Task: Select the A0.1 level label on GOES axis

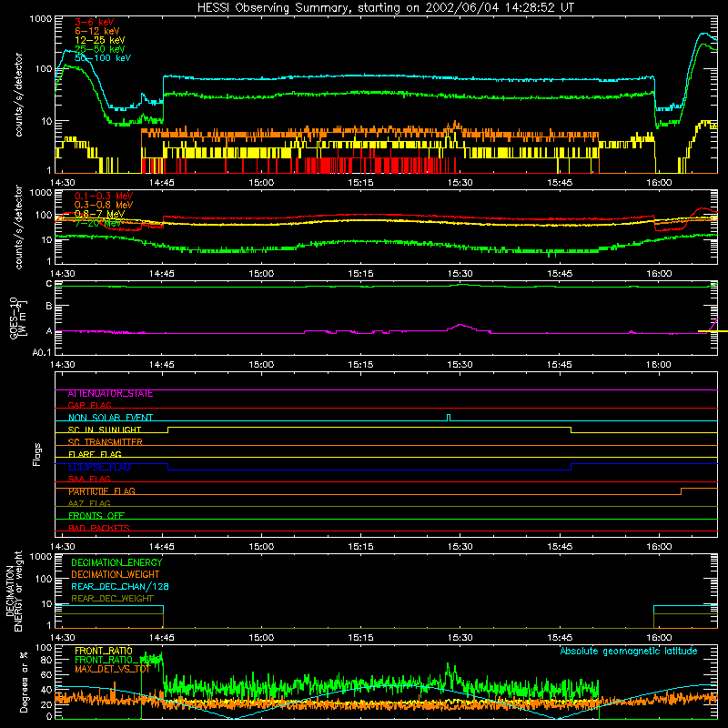Action: pyautogui.click(x=42, y=353)
